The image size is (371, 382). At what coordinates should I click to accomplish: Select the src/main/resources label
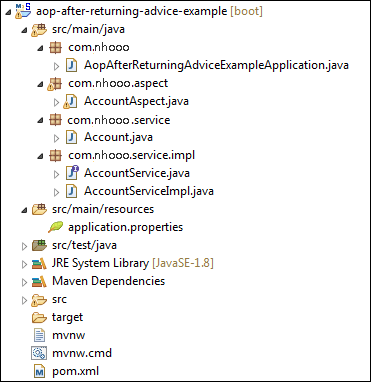(x=103, y=209)
